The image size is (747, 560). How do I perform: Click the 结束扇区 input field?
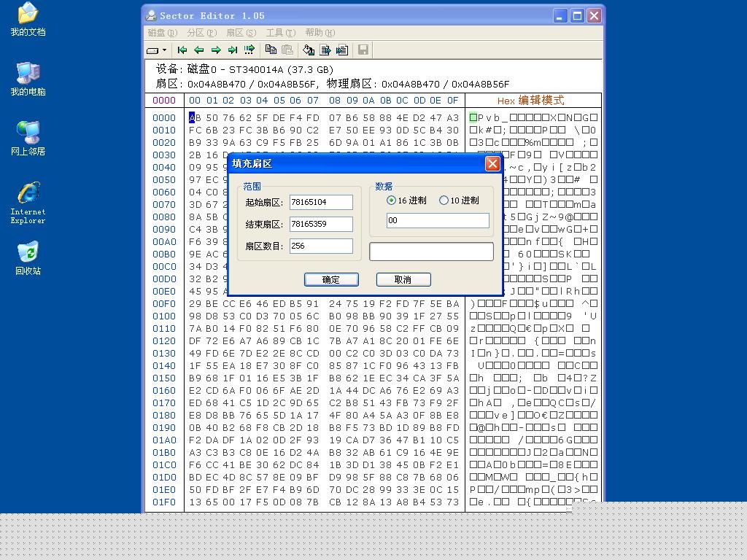click(321, 224)
